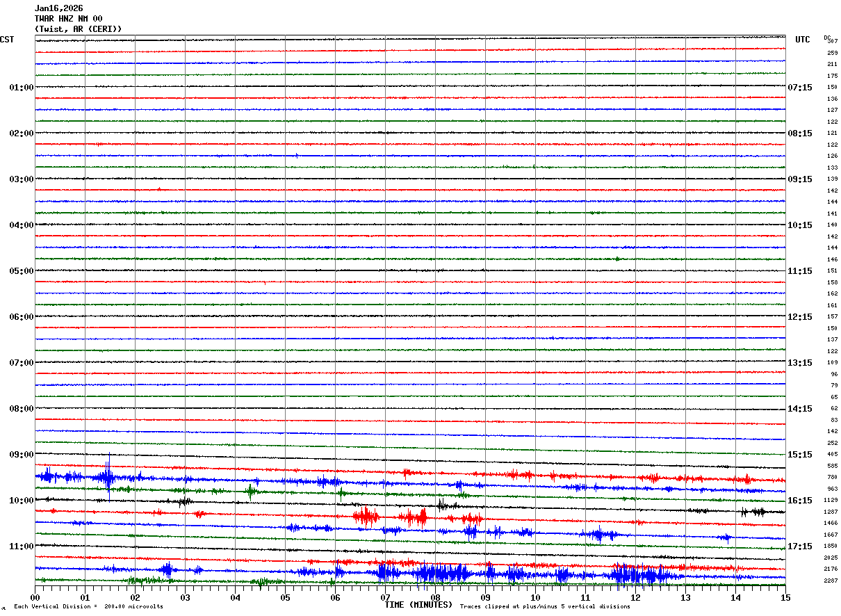Select the 07:00 CST time label
The image size is (841, 616).
click(x=22, y=363)
